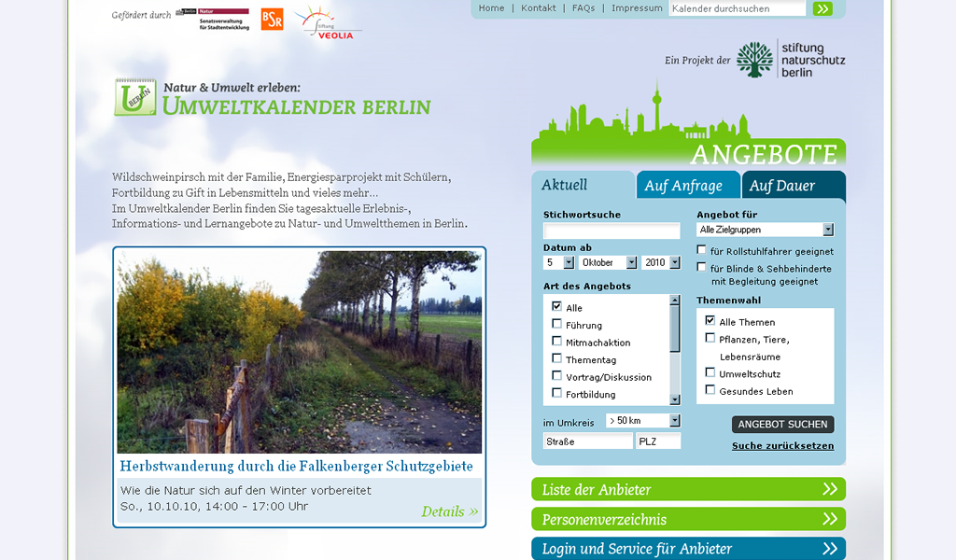
Task: Open Herbstwanderung durch die Falkenberger Schutzgebiete title
Action: click(x=296, y=466)
